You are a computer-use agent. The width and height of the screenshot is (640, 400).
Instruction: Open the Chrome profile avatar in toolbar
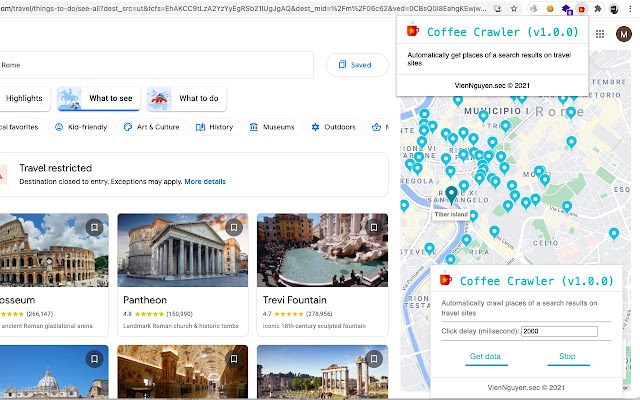coord(614,9)
